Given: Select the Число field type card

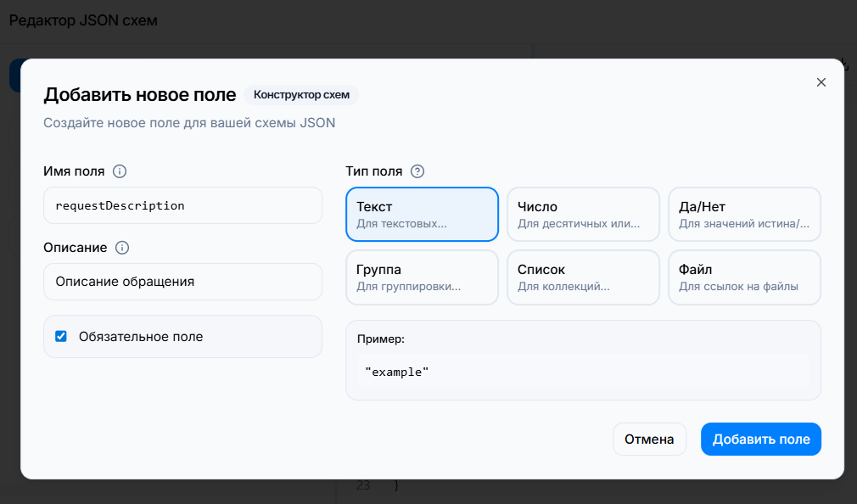Looking at the screenshot, I should pyautogui.click(x=583, y=214).
